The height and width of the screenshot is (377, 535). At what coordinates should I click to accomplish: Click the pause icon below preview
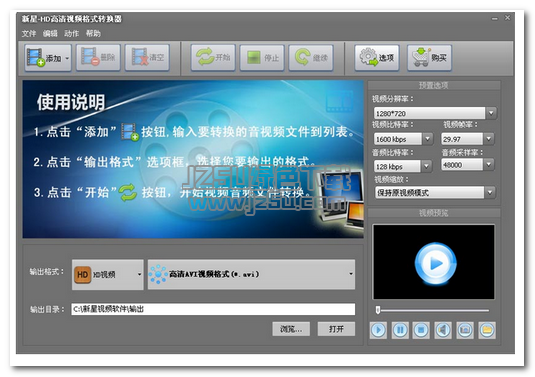point(400,330)
